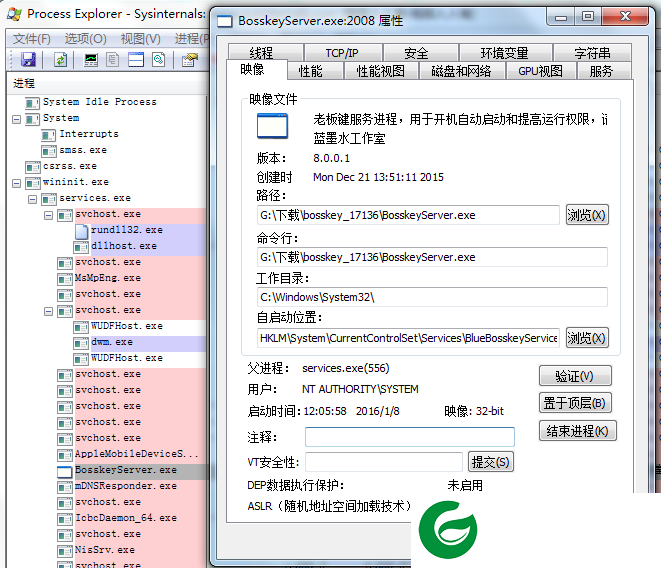Click the 提交(S) button
661x568 pixels.
click(491, 462)
